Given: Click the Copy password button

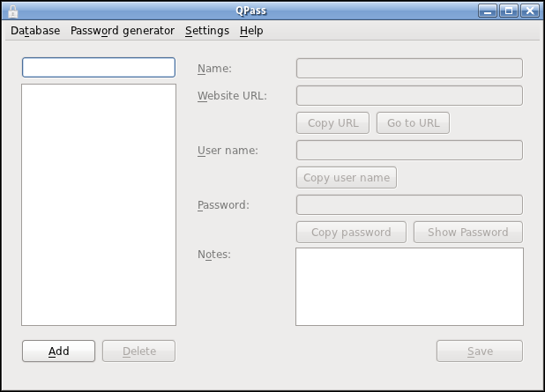Looking at the screenshot, I should tap(351, 232).
